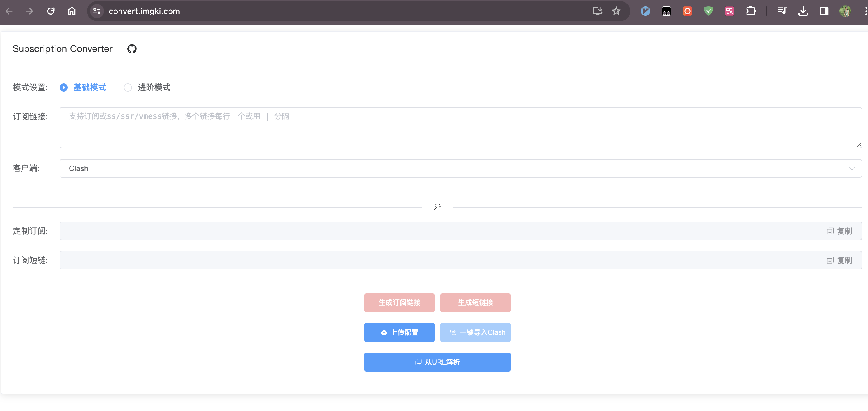This screenshot has height=411, width=868.
Task: Click the translate extension icon
Action: click(x=730, y=11)
